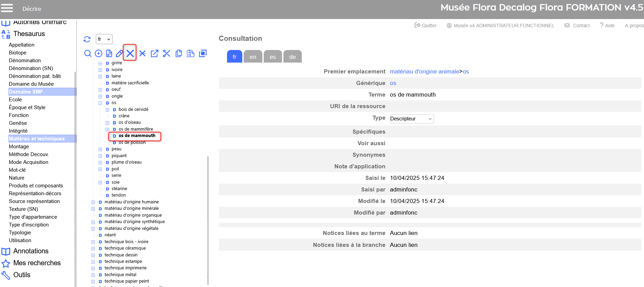
Task: Click the highlighted delete X icon
Action: point(130,53)
